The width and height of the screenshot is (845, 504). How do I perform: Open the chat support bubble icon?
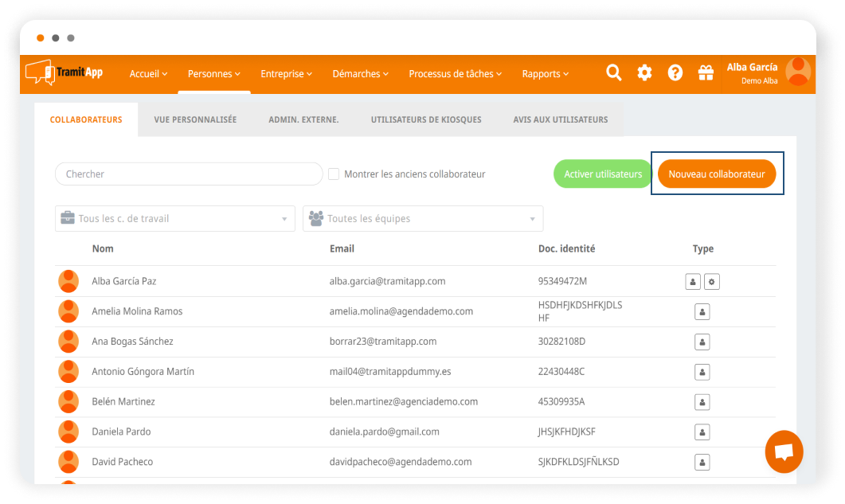pyautogui.click(x=784, y=451)
